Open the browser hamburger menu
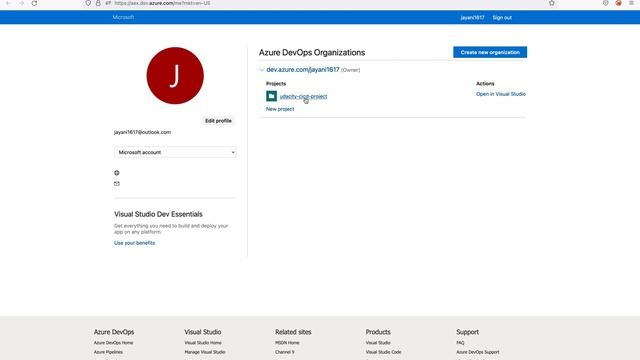 click(x=631, y=3)
